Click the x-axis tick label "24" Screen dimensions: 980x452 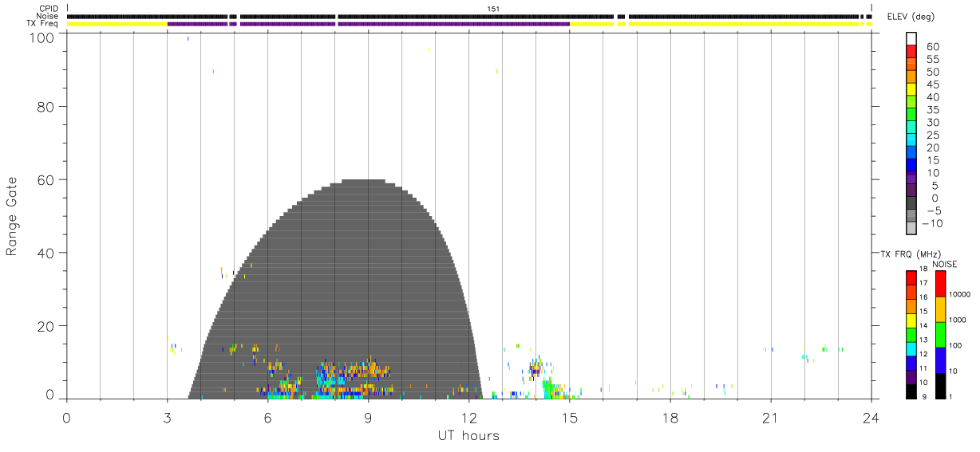(871, 418)
